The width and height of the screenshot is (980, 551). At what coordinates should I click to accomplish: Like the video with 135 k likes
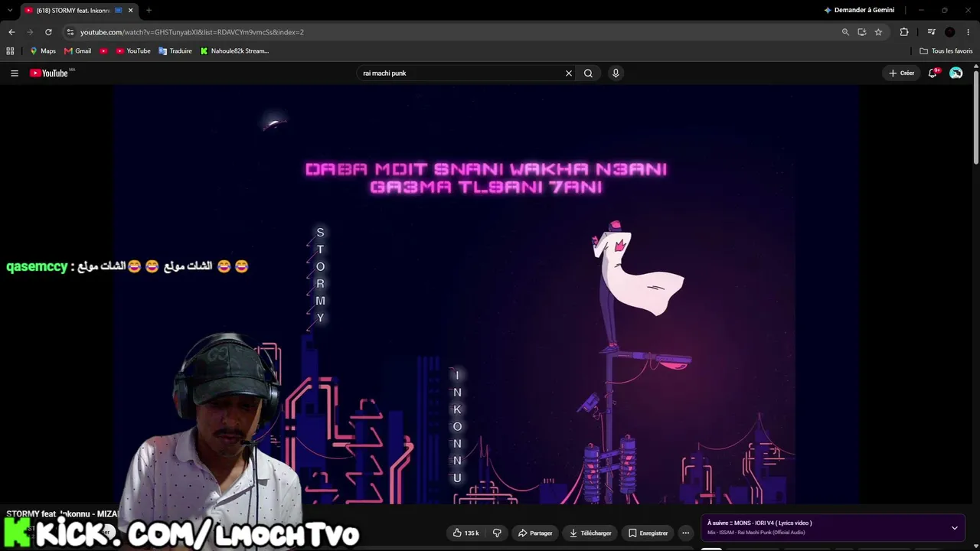coord(465,533)
